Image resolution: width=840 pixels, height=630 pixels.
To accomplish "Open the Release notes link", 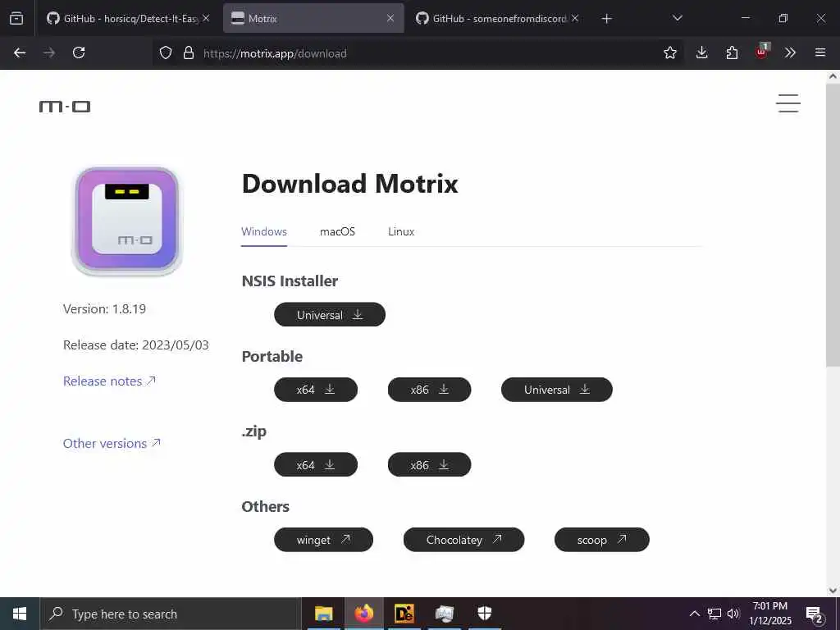I will pos(109,381).
